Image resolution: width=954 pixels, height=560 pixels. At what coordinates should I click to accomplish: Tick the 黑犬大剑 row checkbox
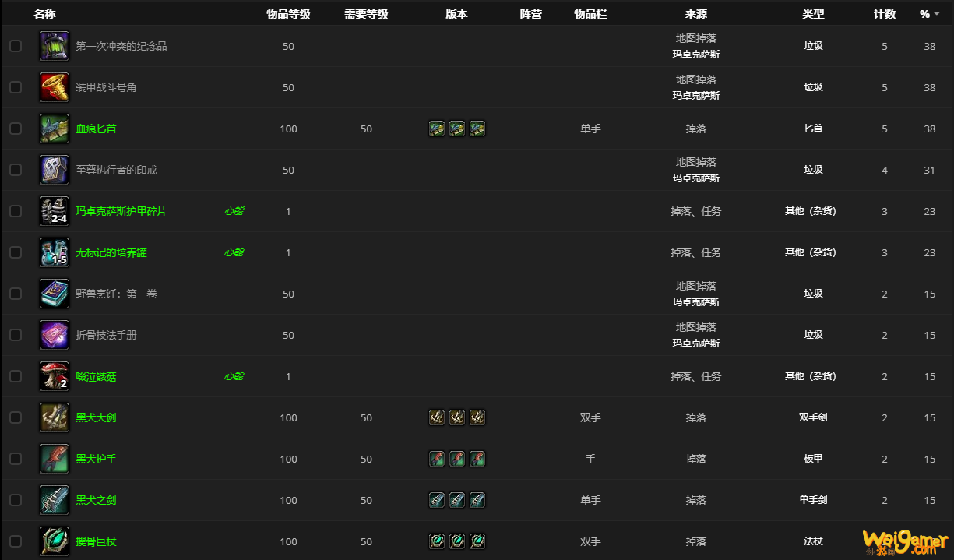coord(16,417)
